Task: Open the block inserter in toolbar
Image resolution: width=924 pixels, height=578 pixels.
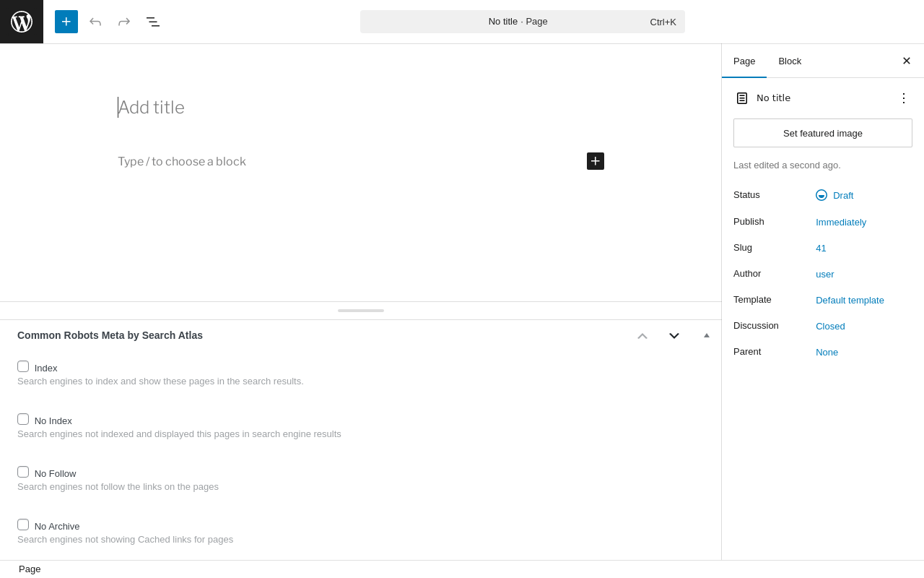Action: (x=66, y=22)
